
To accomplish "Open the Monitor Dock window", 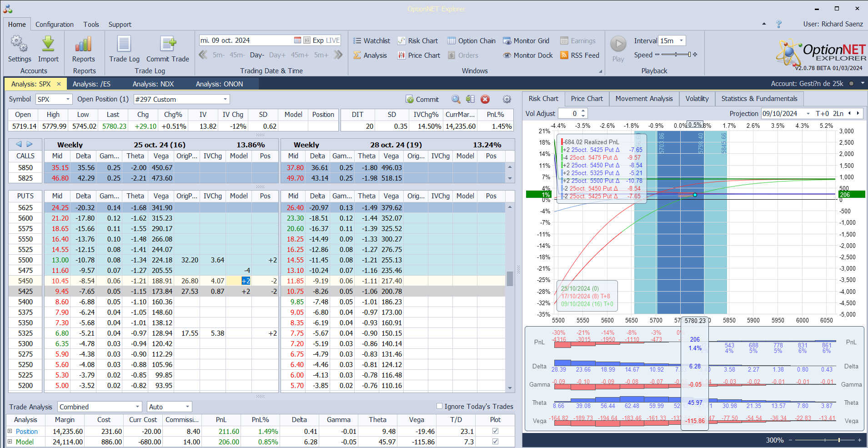I will 528,55.
